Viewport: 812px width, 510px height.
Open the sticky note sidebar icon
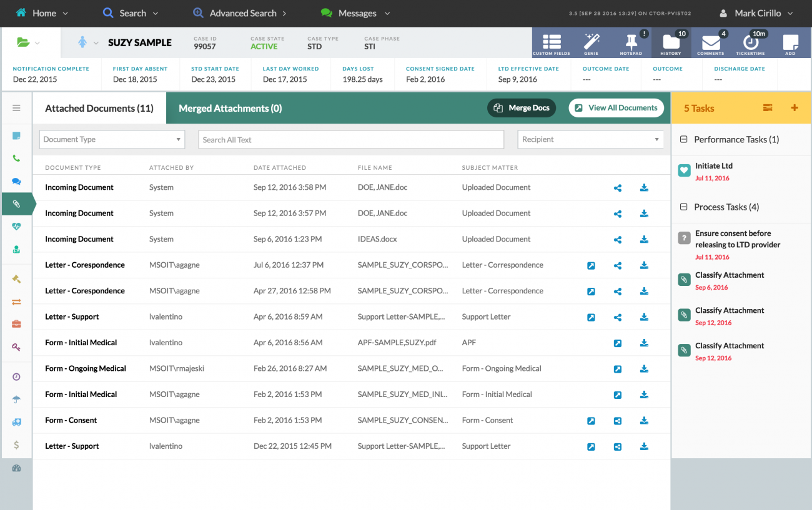point(17,135)
